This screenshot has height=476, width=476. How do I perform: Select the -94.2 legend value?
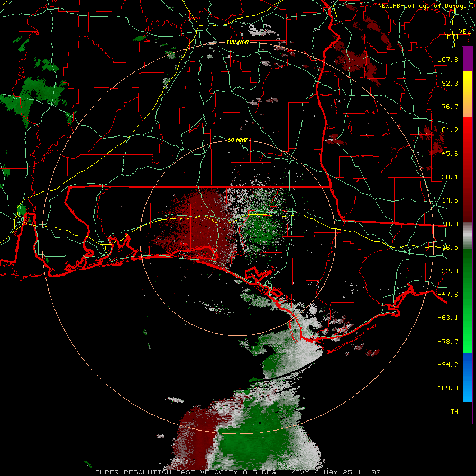coord(448,365)
